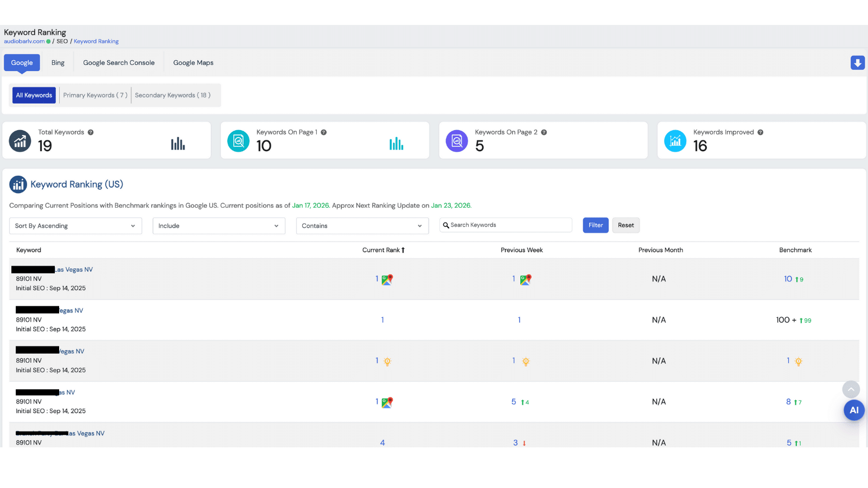The height and width of the screenshot is (488, 868).
Task: Select Secondary Keywords (18) tab
Action: (173, 95)
